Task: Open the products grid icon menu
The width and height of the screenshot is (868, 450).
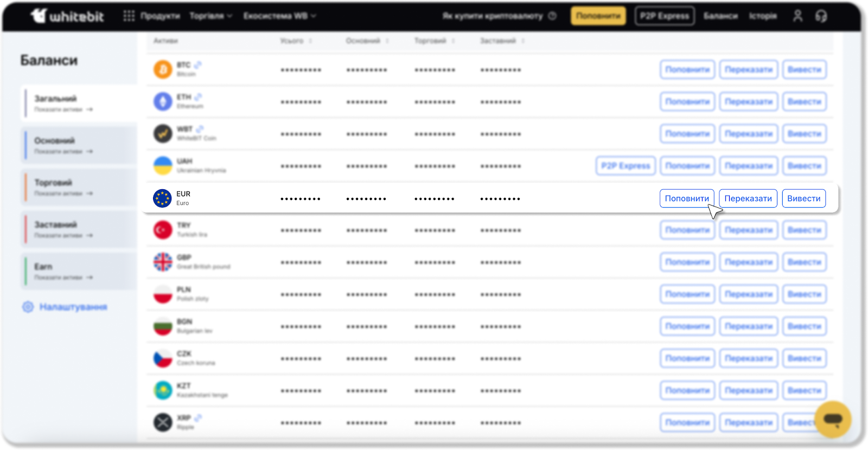Action: (129, 16)
